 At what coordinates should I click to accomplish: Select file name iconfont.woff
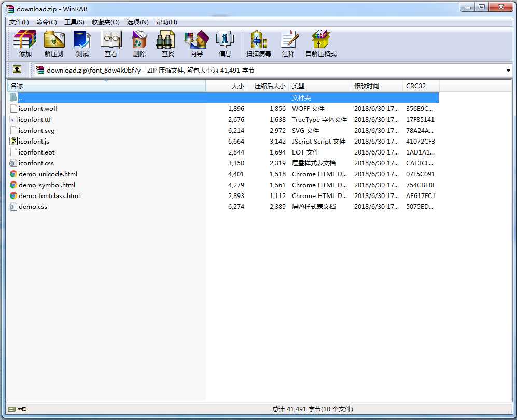[38, 108]
